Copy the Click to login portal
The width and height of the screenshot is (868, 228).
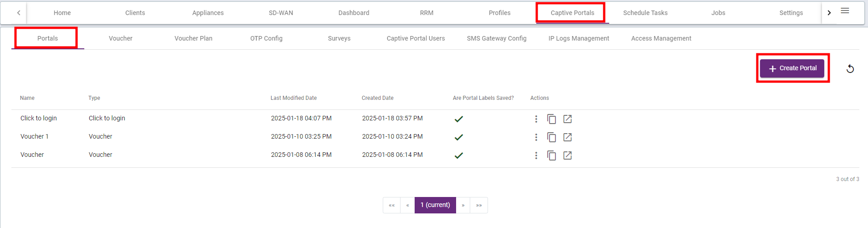point(551,119)
